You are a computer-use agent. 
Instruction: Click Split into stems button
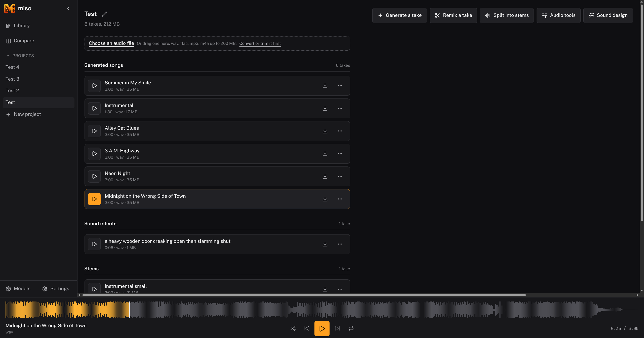coord(507,15)
